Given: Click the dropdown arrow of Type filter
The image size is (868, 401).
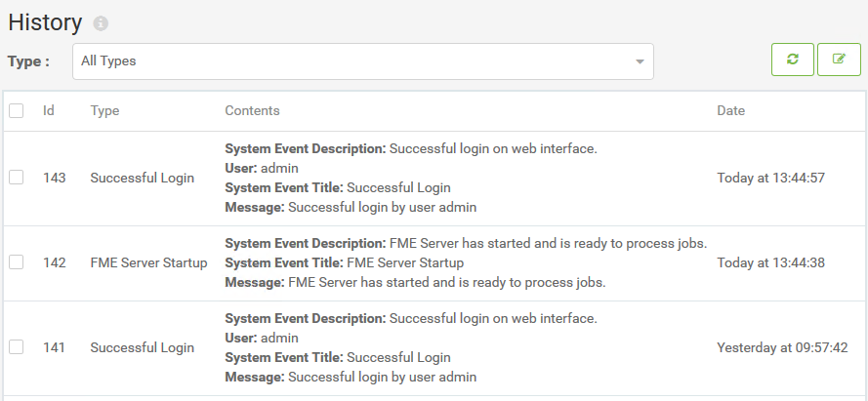Looking at the screenshot, I should tap(640, 61).
